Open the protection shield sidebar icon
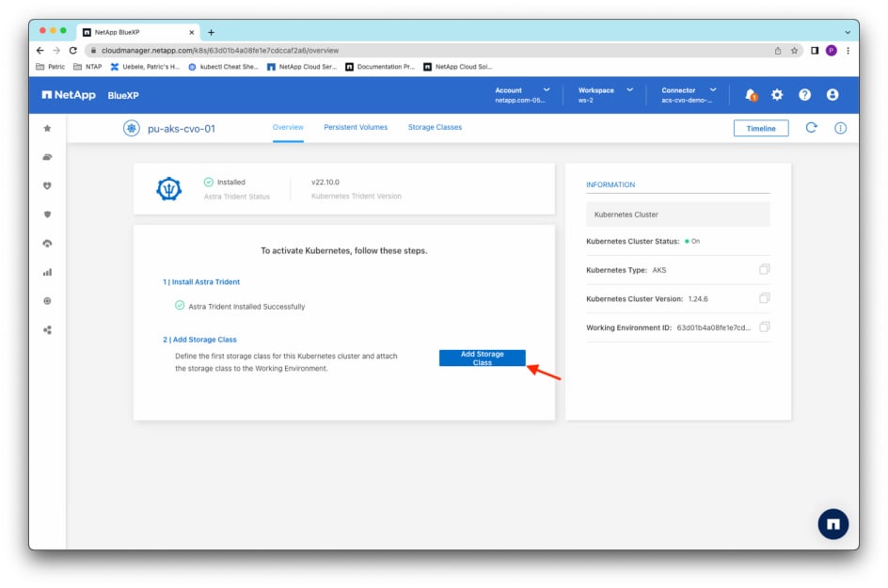 [x=48, y=215]
